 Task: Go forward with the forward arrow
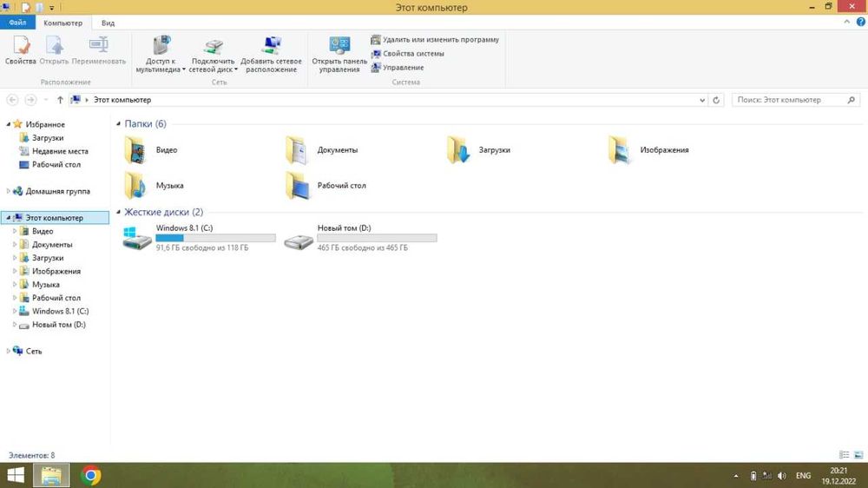tap(30, 100)
